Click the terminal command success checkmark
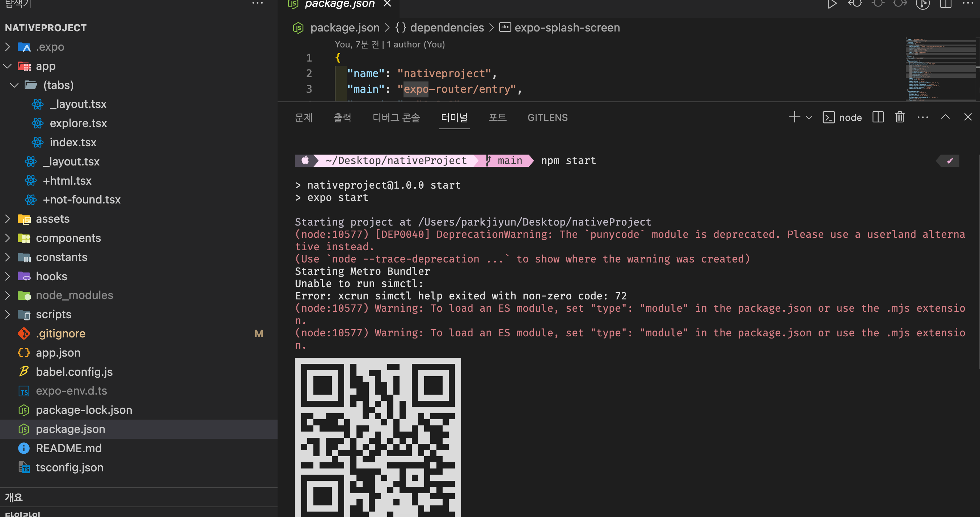The height and width of the screenshot is (517, 980). tap(950, 161)
